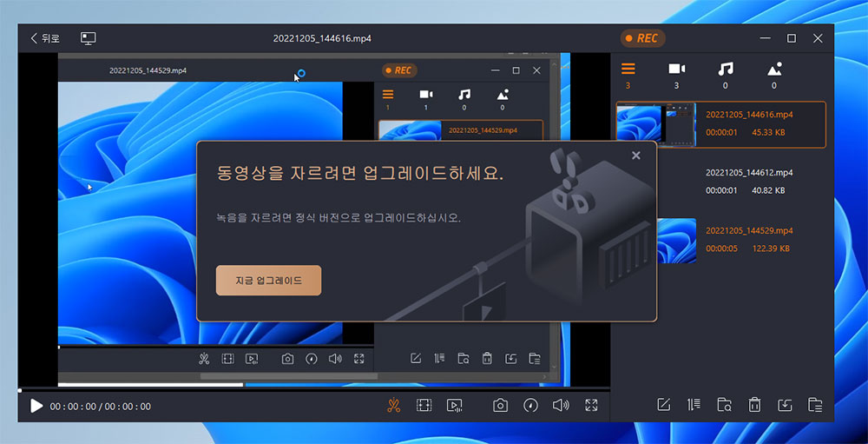Click the folder list icon at bottom right
The height and width of the screenshot is (444, 868).
[x=815, y=405]
